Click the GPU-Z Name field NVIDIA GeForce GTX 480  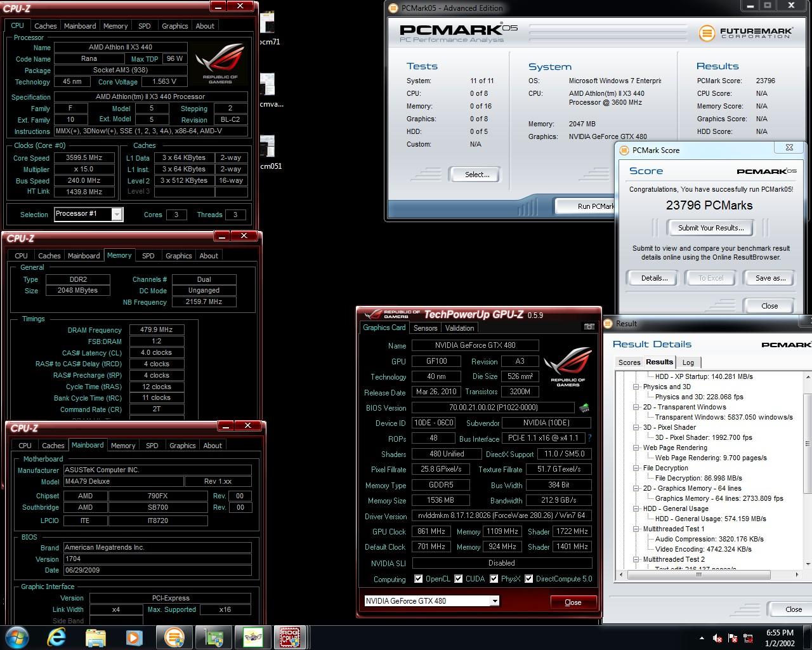click(475, 345)
